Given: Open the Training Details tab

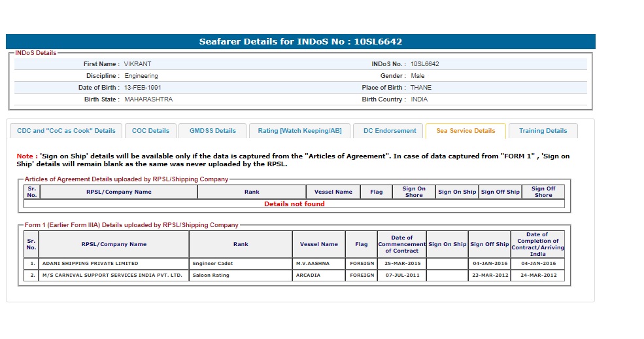Looking at the screenshot, I should [x=543, y=131].
